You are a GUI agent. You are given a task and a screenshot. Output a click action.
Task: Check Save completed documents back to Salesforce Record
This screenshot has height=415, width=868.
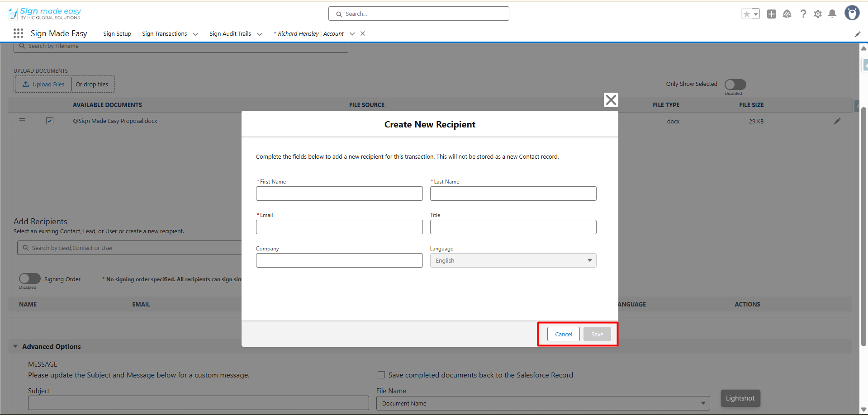[x=381, y=375]
